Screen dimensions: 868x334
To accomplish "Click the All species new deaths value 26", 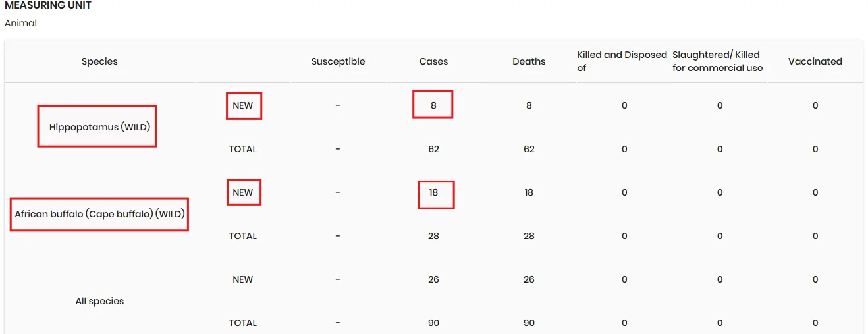I will pos(529,279).
